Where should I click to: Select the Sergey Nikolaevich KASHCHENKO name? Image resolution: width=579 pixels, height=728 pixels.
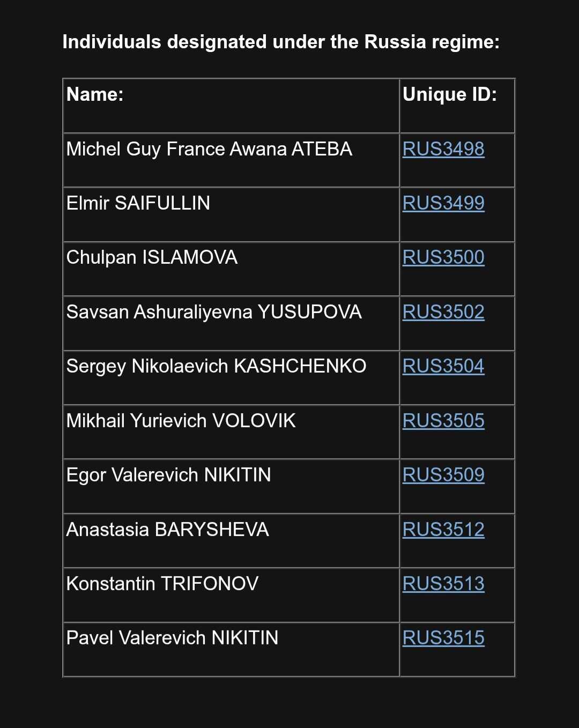point(216,366)
